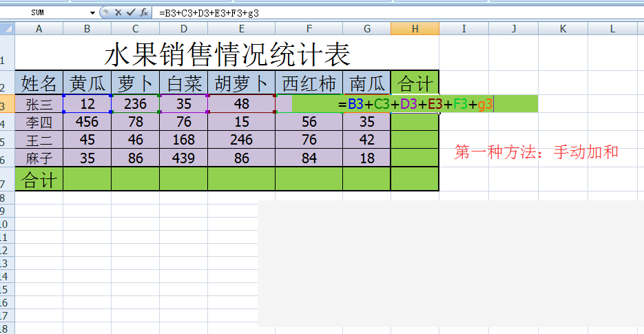Click cell G5 with value 42
Image resolution: width=644 pixels, height=334 pixels.
[366, 140]
